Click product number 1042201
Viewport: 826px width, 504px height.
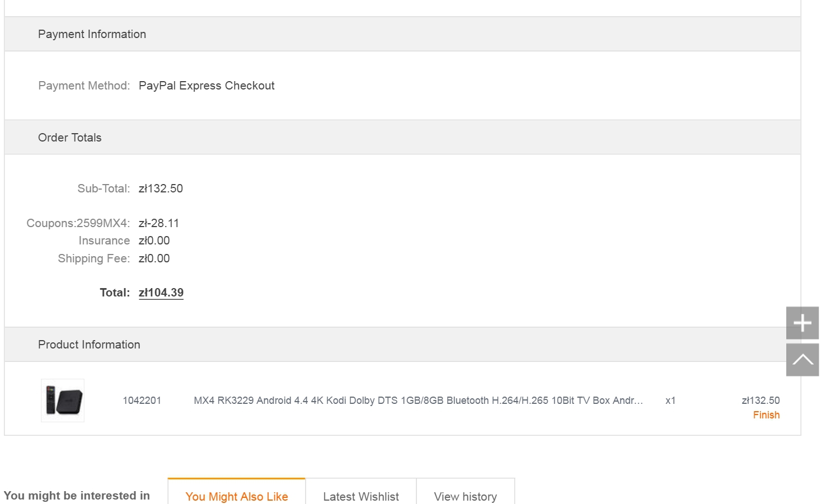(142, 401)
